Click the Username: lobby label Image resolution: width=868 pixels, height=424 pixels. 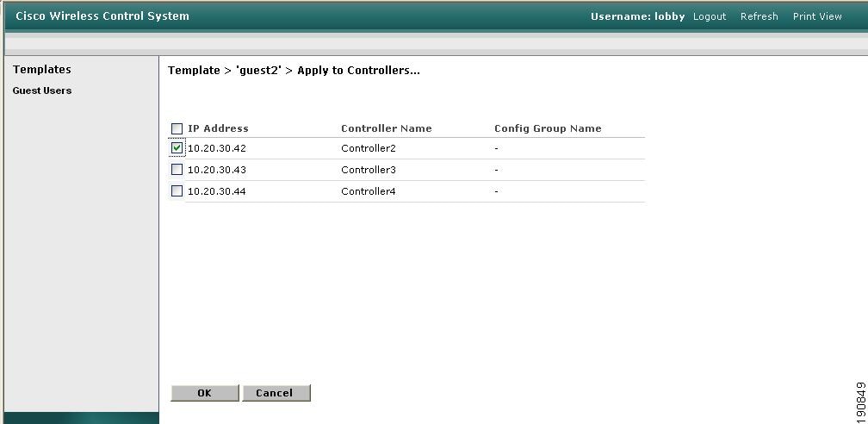638,16
